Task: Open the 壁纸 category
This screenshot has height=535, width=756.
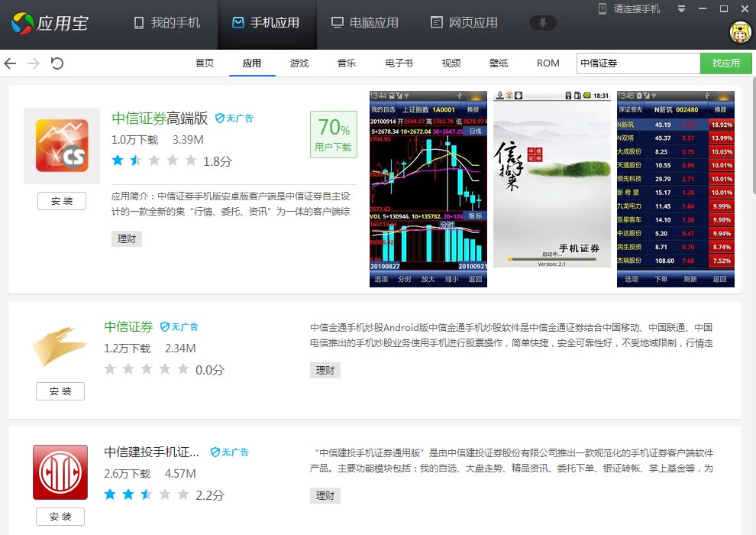Action: (x=499, y=63)
